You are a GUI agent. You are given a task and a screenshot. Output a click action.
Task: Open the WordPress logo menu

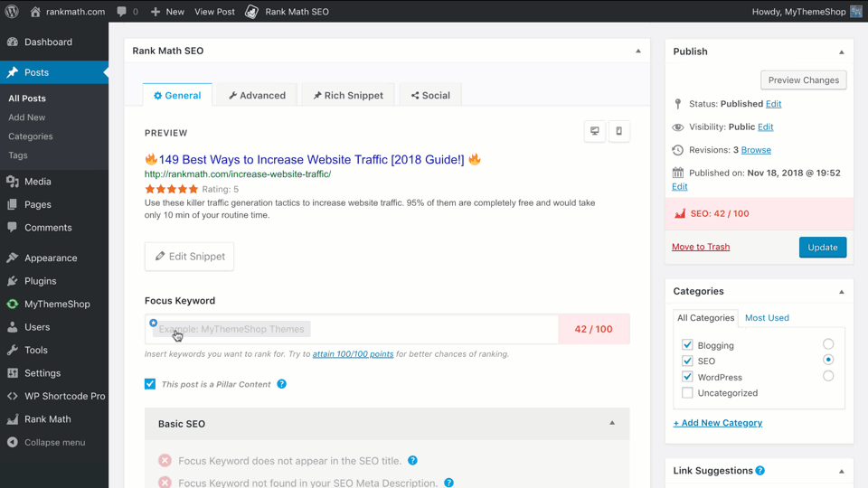[x=12, y=11]
